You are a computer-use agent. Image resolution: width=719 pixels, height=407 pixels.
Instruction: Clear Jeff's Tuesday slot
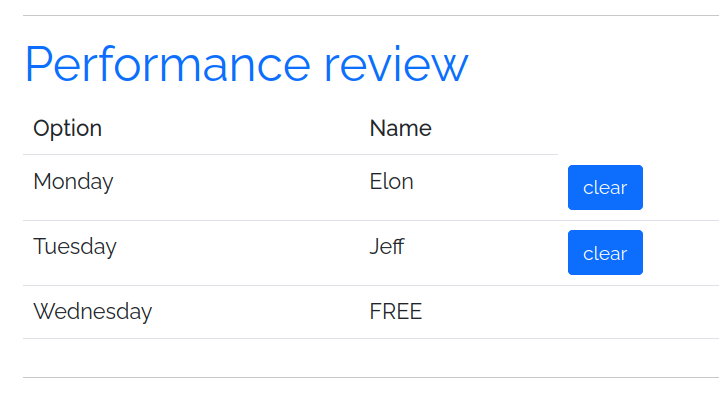point(605,253)
